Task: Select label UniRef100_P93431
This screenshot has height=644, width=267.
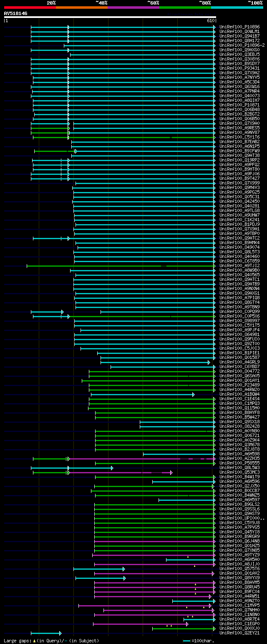Action: tap(239, 68)
